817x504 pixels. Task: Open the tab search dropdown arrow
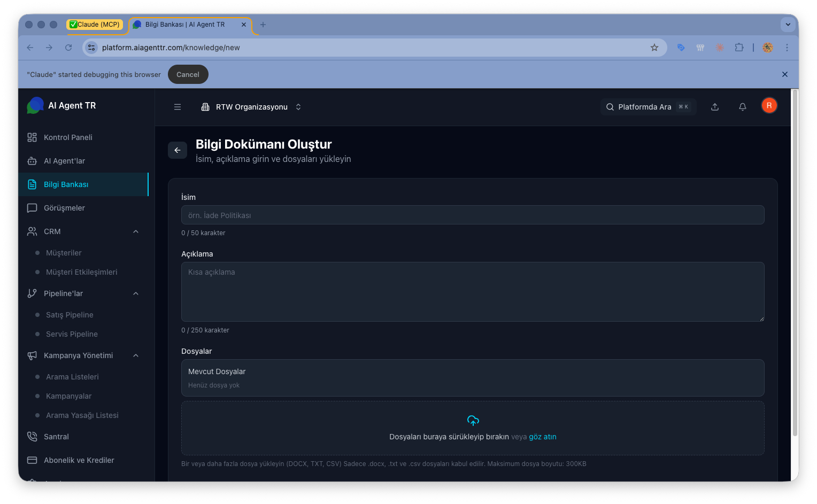tap(788, 25)
